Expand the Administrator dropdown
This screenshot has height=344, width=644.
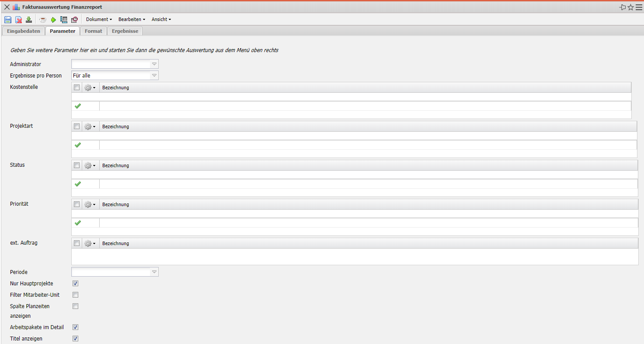[154, 64]
